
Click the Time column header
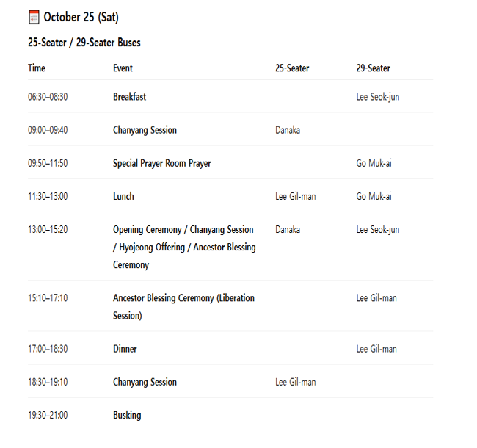(37, 68)
